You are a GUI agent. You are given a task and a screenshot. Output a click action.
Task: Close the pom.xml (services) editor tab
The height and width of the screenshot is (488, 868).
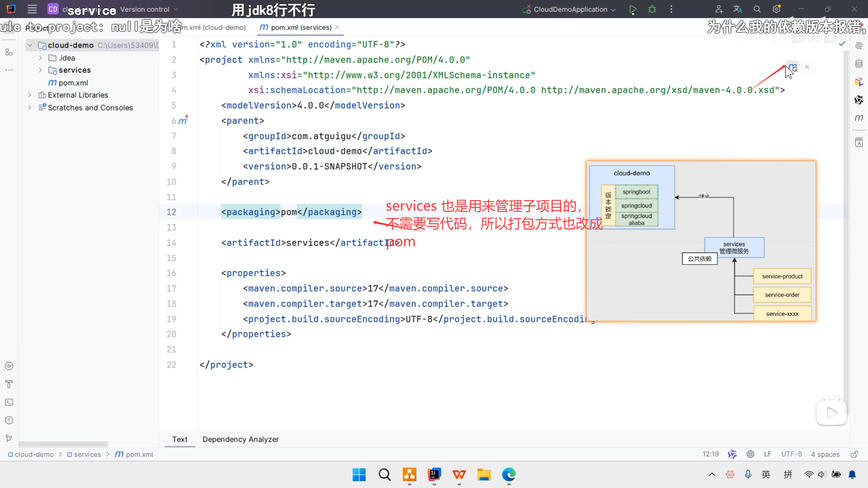coord(337,27)
